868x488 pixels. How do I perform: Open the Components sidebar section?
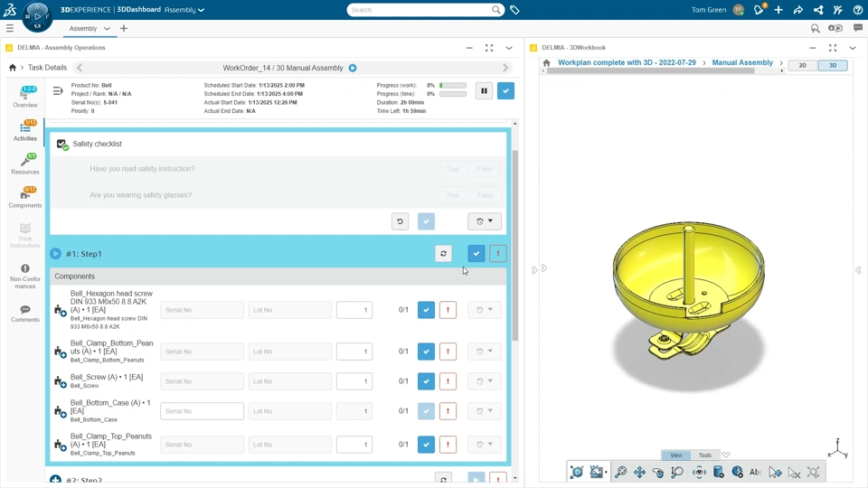pos(25,198)
